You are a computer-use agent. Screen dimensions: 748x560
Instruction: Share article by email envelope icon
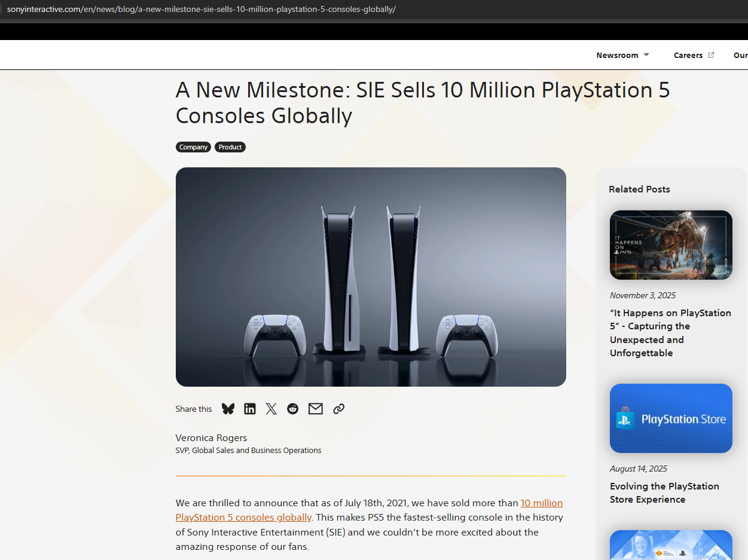pyautogui.click(x=316, y=409)
